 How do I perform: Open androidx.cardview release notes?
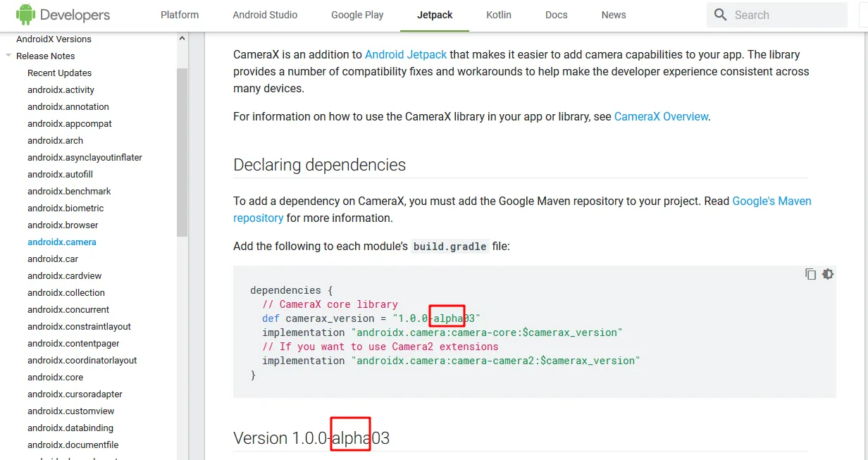point(65,275)
